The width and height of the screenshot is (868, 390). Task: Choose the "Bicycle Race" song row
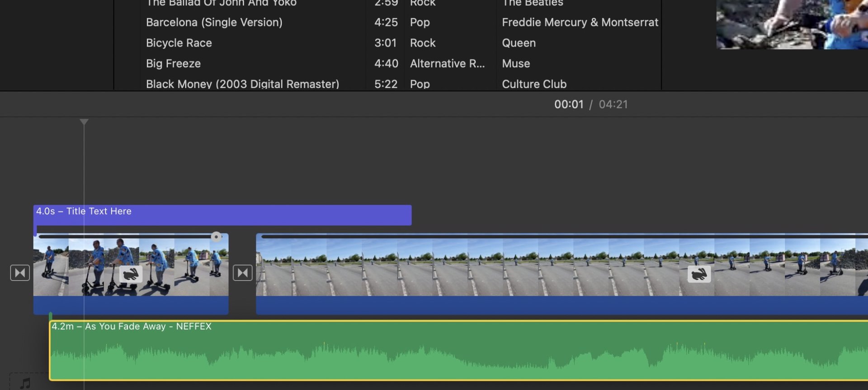179,43
